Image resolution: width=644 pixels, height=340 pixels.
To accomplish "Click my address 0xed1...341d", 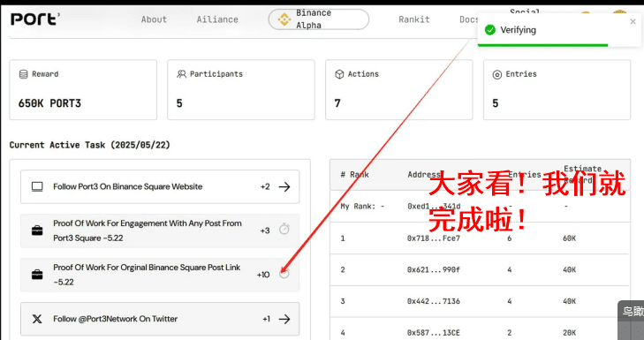I will point(434,206).
